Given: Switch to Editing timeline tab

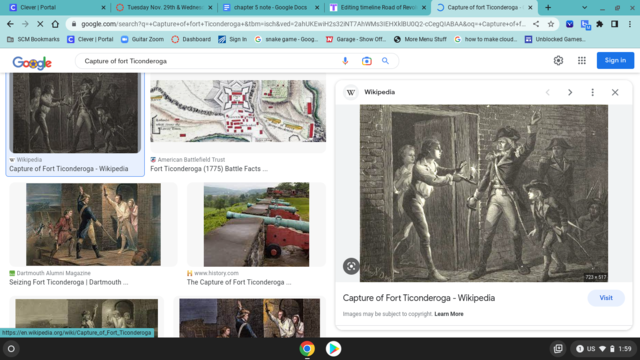Looking at the screenshot, I should pyautogui.click(x=378, y=7).
